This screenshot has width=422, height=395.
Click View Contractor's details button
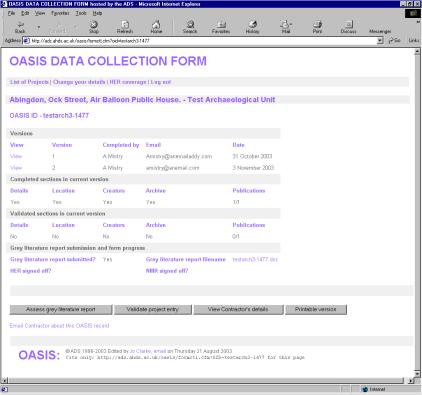[x=238, y=309]
